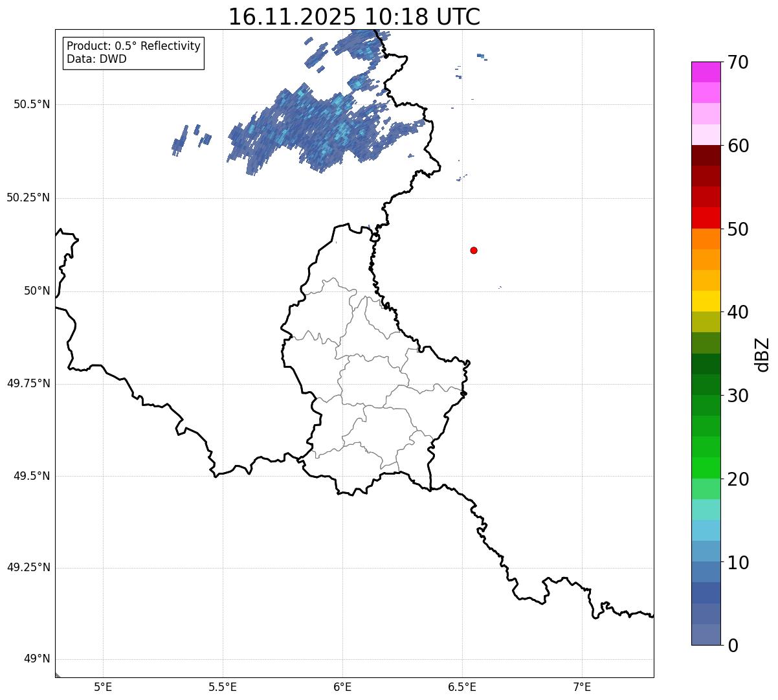Click the 50.25°N latitude label
Image resolution: width=778 pixels, height=700 pixels.
tap(28, 198)
